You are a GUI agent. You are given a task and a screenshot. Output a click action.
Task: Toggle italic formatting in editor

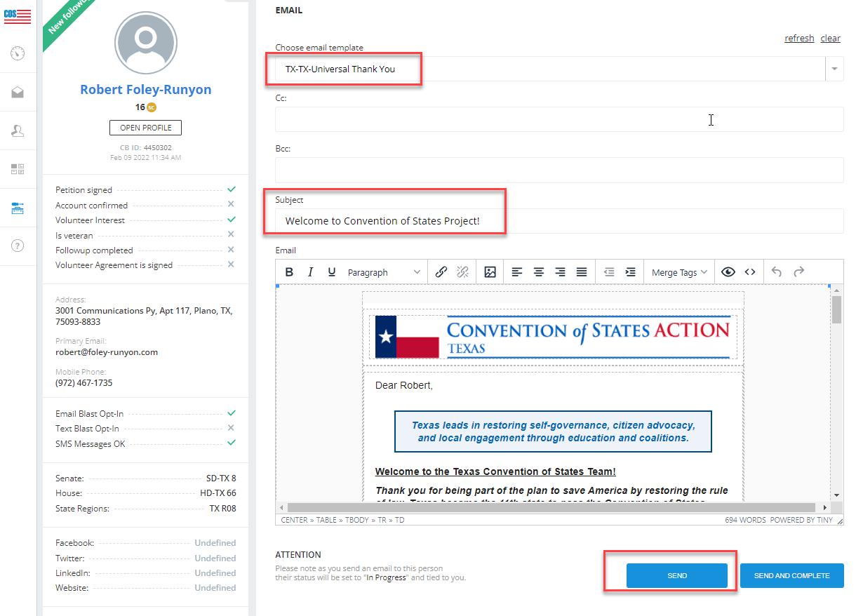pyautogui.click(x=310, y=272)
